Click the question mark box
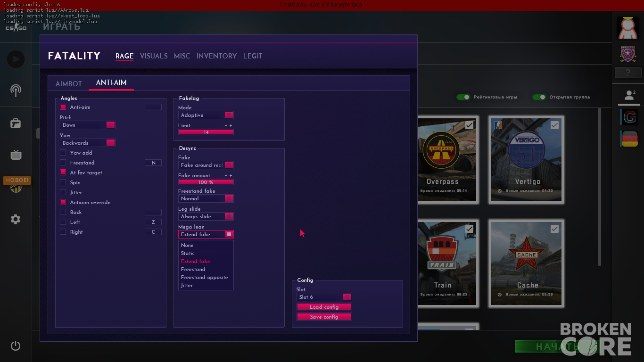644x362 pixels. point(628,73)
